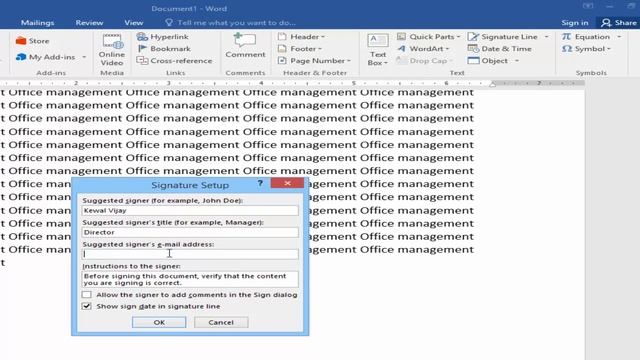Viewport: 640px width, 360px height.
Task: Open the Header options
Action: coord(301,37)
